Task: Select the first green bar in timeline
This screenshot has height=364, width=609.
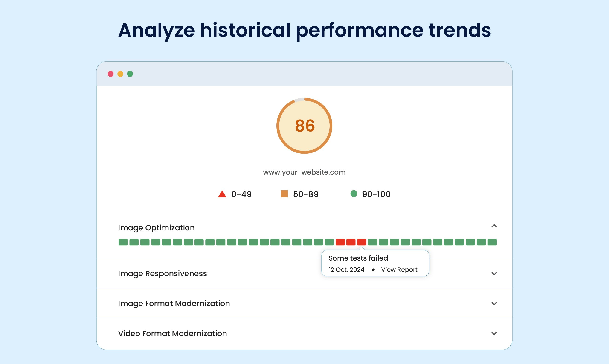Action: (123, 242)
